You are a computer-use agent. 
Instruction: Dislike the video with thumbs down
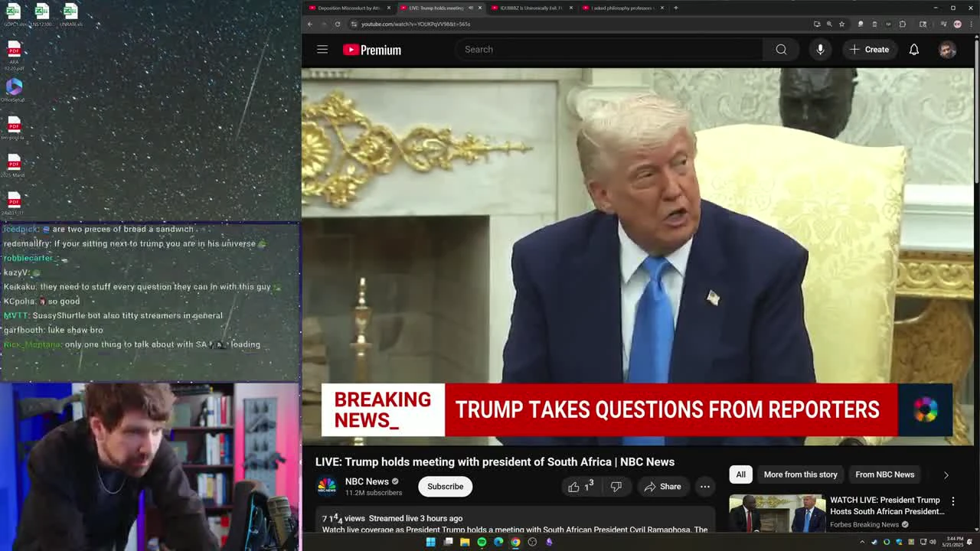coord(616,486)
